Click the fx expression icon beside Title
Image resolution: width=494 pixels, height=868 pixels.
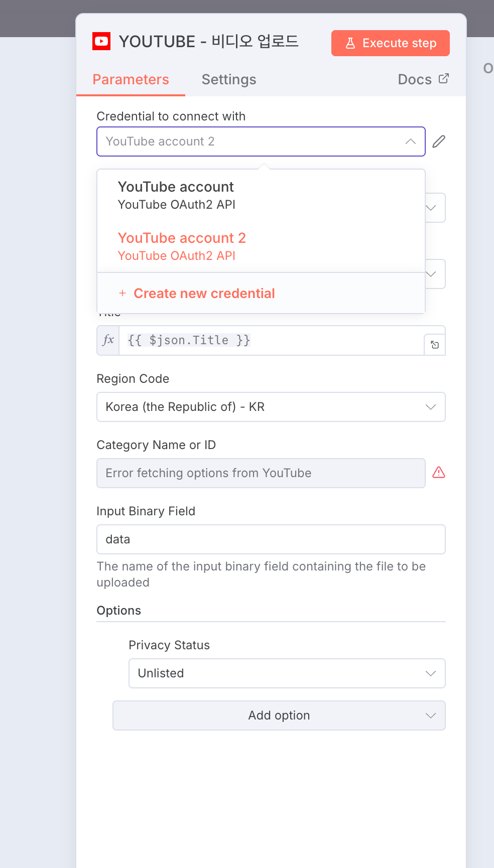pos(108,340)
